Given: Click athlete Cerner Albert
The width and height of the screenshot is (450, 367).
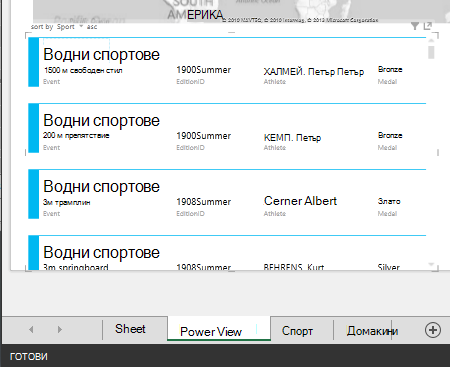Looking at the screenshot, I should pos(300,201).
